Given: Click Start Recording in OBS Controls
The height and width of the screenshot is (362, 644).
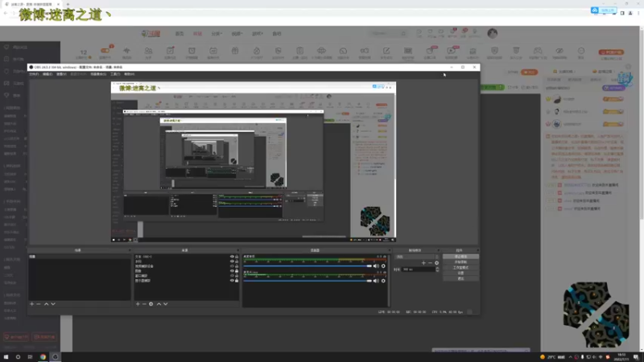Looking at the screenshot, I should click(460, 262).
